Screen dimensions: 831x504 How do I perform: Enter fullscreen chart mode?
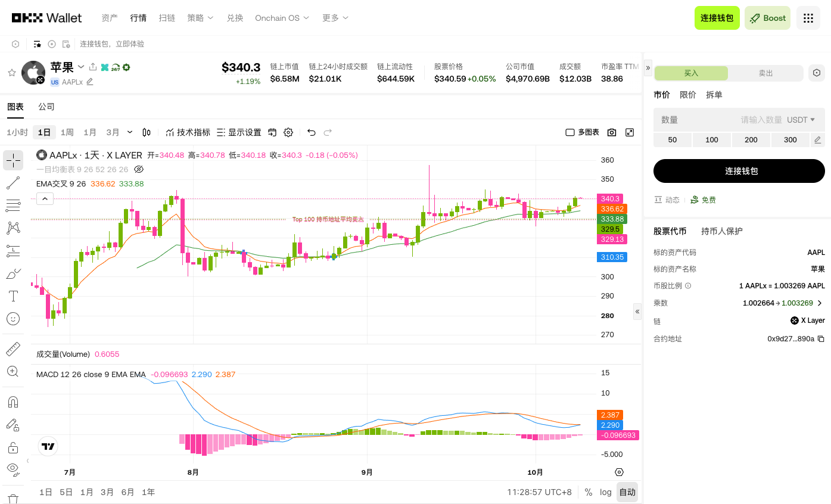tap(630, 132)
